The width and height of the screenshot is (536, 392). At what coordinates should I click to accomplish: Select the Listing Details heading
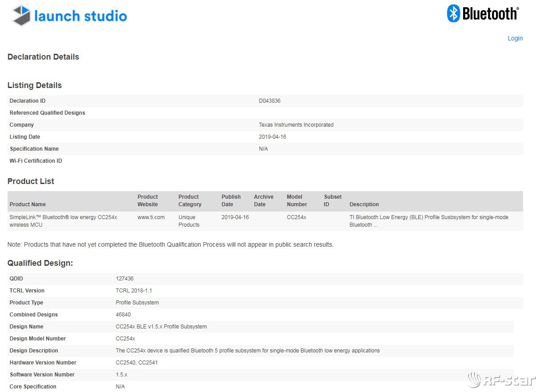point(35,85)
